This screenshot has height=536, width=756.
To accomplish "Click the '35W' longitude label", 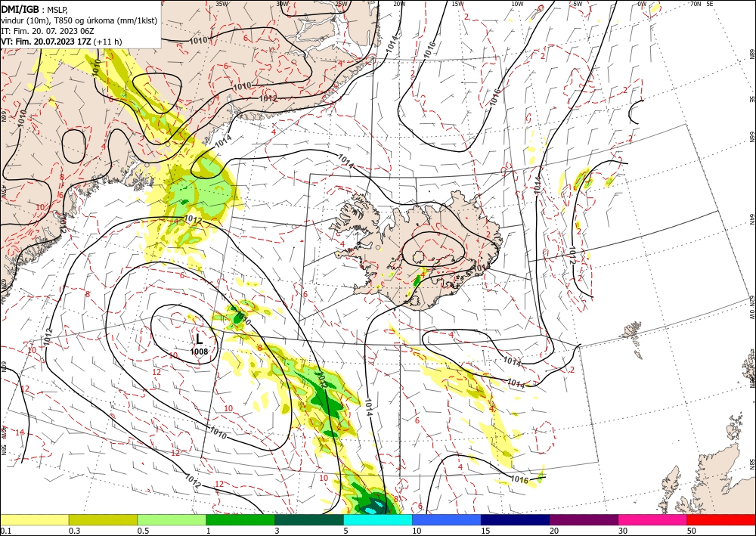I will [222, 4].
